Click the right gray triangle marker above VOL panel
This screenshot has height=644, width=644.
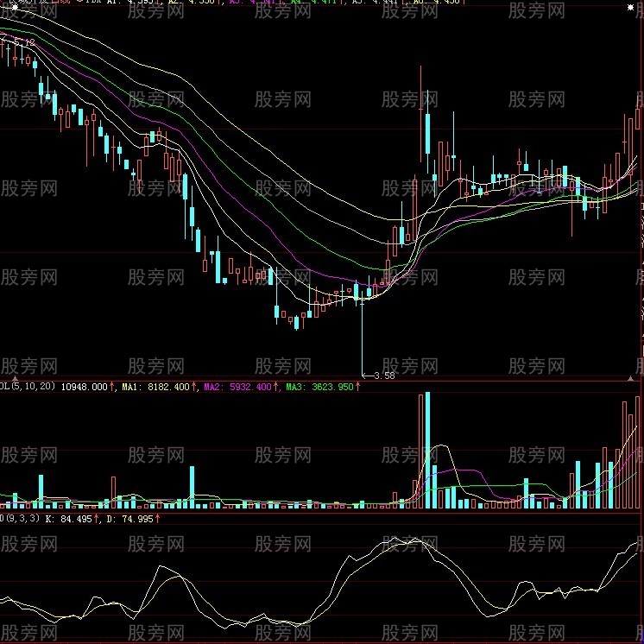coord(631,378)
